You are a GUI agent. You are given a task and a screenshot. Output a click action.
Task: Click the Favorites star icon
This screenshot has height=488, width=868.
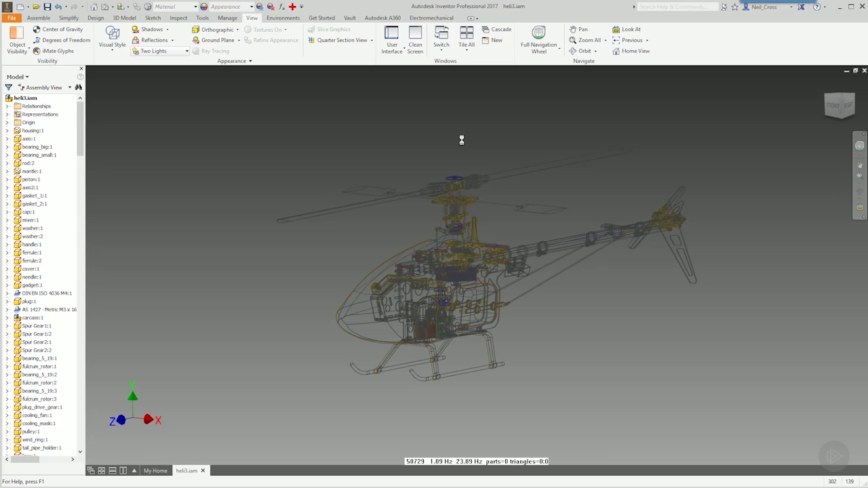point(734,7)
